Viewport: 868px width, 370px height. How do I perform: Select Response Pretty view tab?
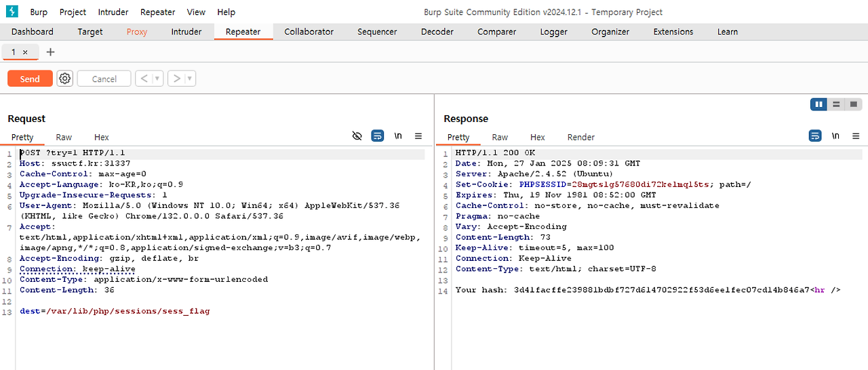tap(458, 137)
